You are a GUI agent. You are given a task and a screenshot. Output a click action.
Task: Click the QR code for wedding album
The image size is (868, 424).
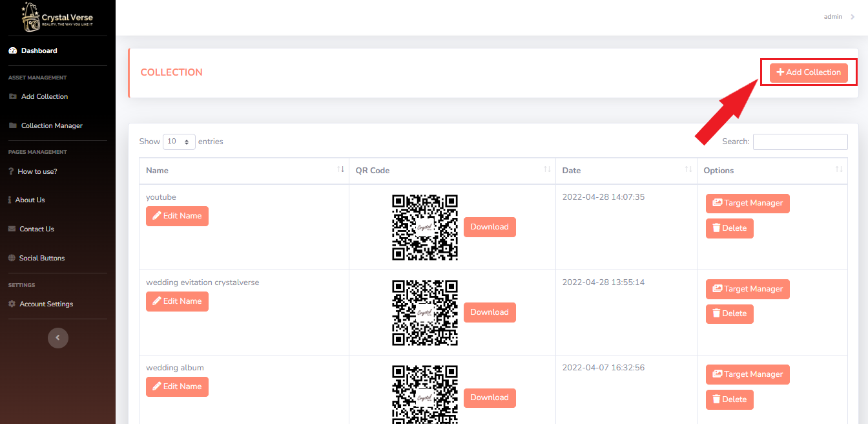[425, 394]
